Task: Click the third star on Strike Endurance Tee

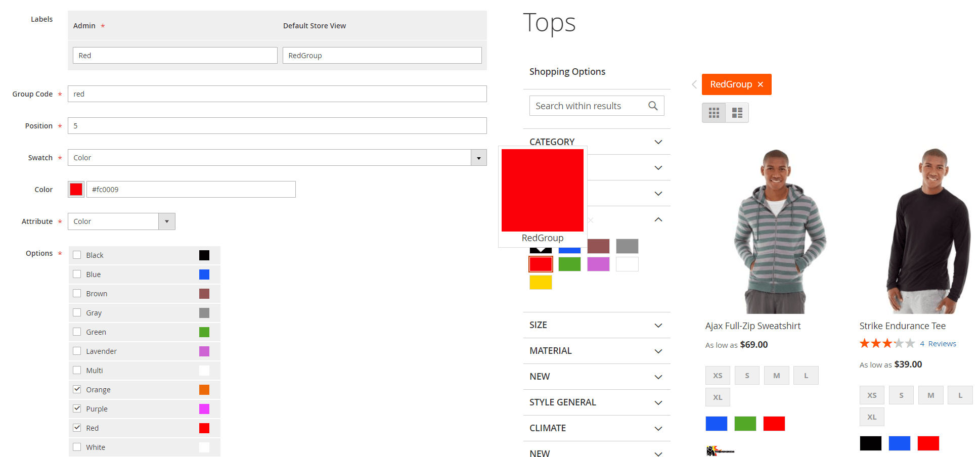Action: (887, 343)
